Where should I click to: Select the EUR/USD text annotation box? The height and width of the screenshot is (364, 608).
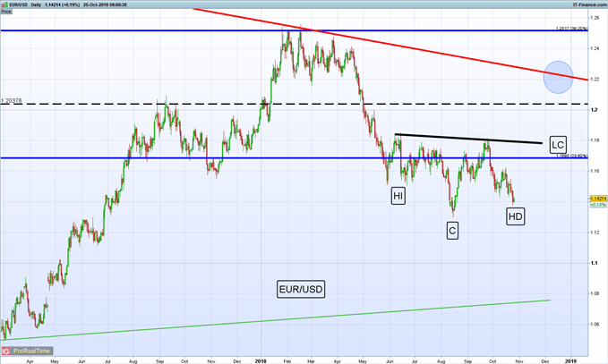(301, 289)
